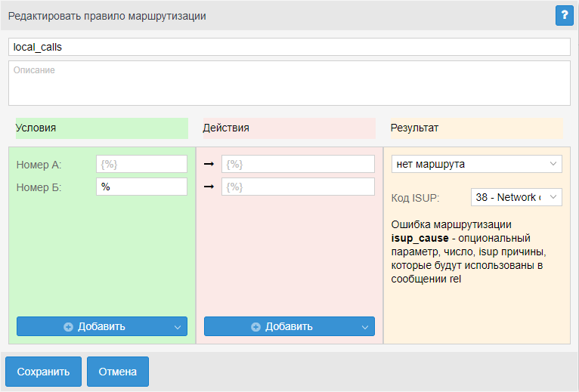This screenshot has width=579, height=392.
Task: Expand the Код ISUP dropdown
Action: (x=516, y=197)
